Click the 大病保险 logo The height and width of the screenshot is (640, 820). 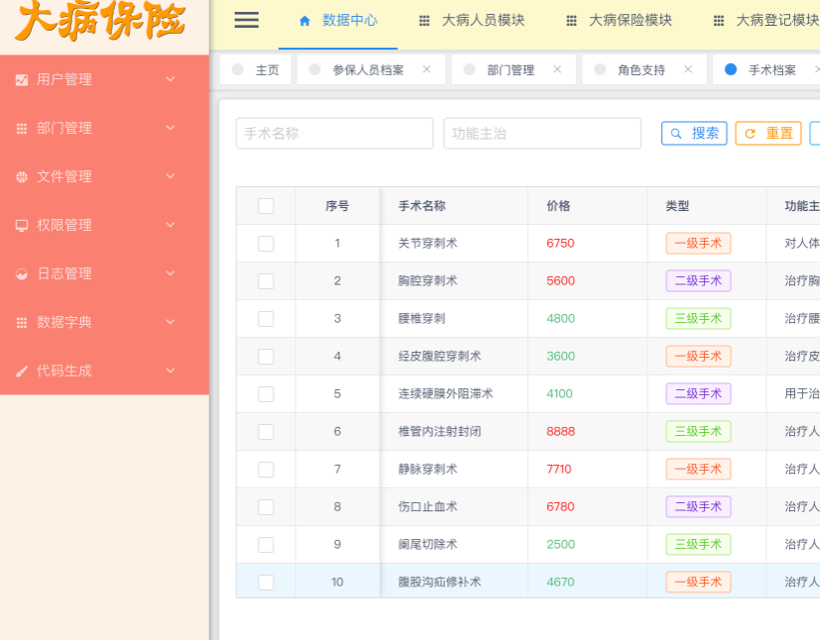(x=100, y=21)
